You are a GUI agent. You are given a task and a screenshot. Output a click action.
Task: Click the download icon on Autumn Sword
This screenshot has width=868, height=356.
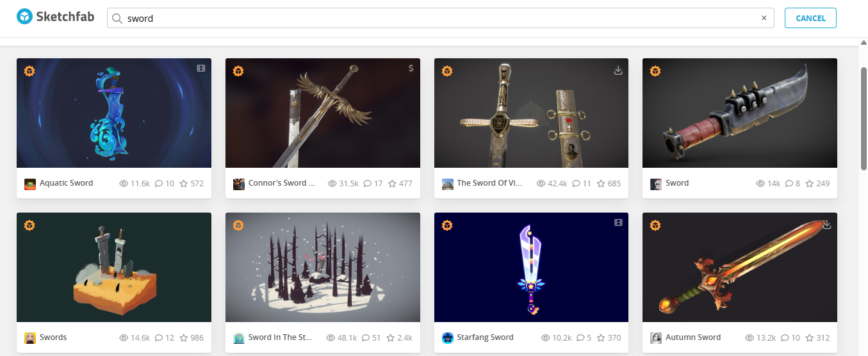[x=827, y=224]
